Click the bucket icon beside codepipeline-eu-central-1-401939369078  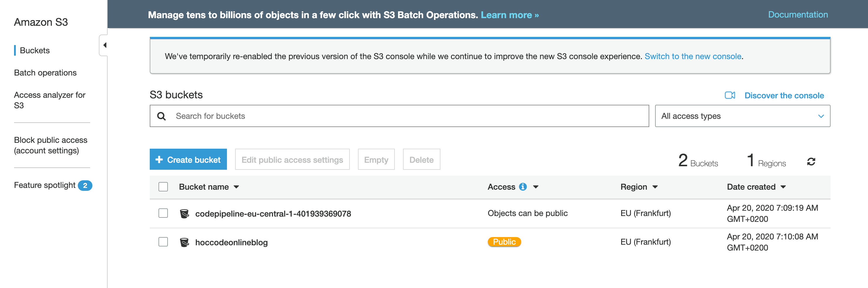184,213
